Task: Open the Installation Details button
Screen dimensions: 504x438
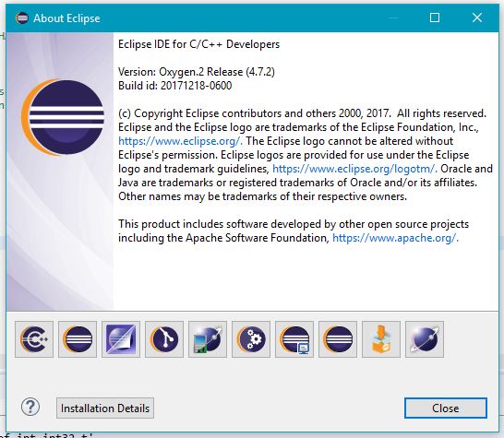Action: [105, 408]
